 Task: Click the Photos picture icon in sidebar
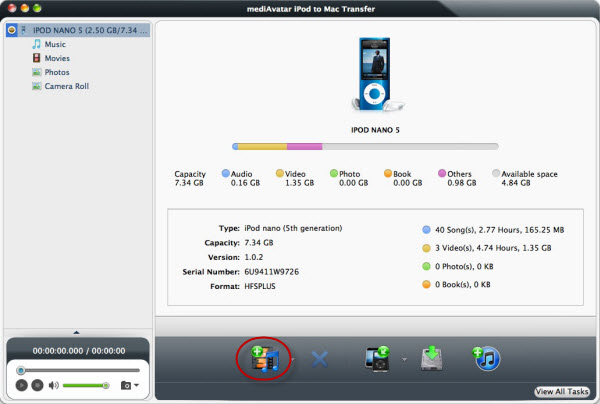pyautogui.click(x=37, y=72)
